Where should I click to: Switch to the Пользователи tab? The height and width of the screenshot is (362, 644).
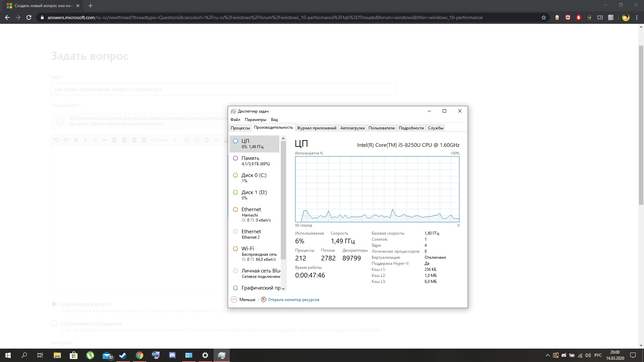coord(381,128)
